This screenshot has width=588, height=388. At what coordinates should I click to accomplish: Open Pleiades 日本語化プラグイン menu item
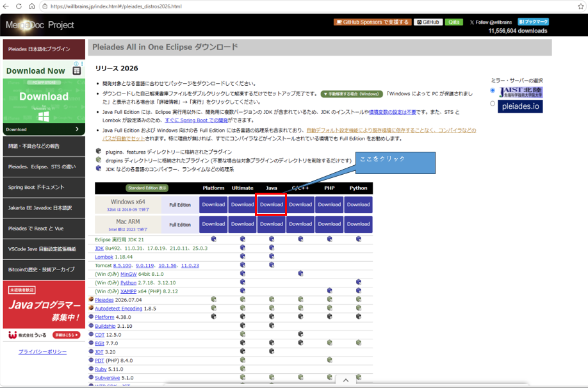coord(44,49)
